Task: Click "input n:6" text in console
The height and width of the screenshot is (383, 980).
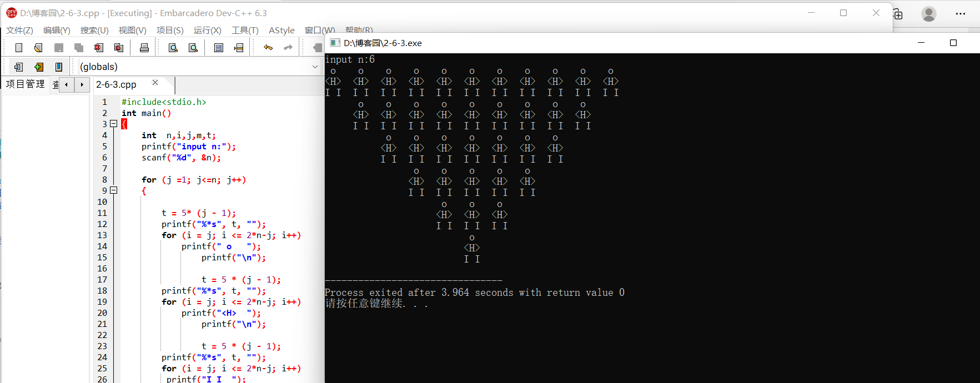Action: pos(350,59)
